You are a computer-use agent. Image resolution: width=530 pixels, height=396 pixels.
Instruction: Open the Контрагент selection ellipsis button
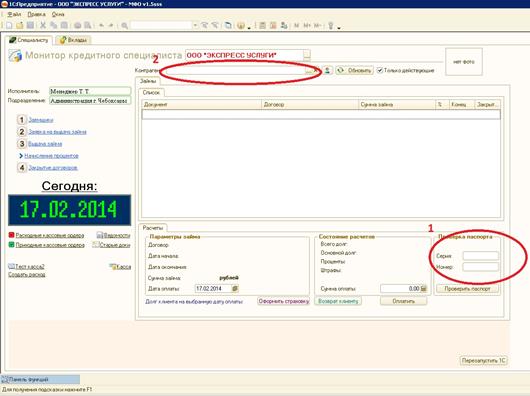(x=309, y=70)
